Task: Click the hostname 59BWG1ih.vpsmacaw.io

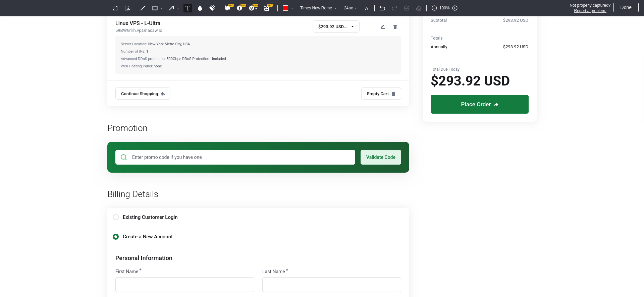Action: coord(139,31)
